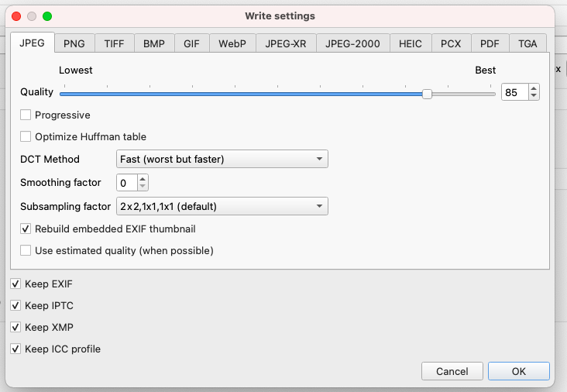567x392 pixels.
Task: Decrement the Smoothing factor stepper
Action: tap(142, 187)
